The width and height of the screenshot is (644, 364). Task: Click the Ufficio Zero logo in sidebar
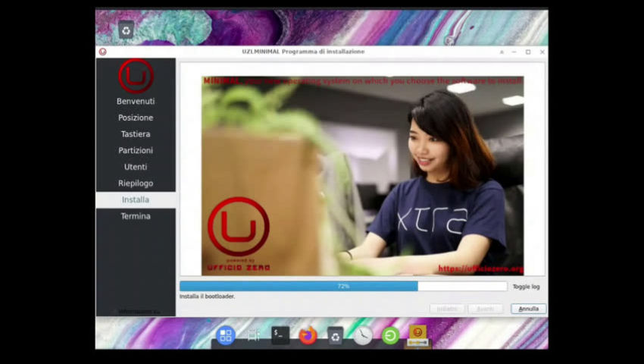point(136,76)
